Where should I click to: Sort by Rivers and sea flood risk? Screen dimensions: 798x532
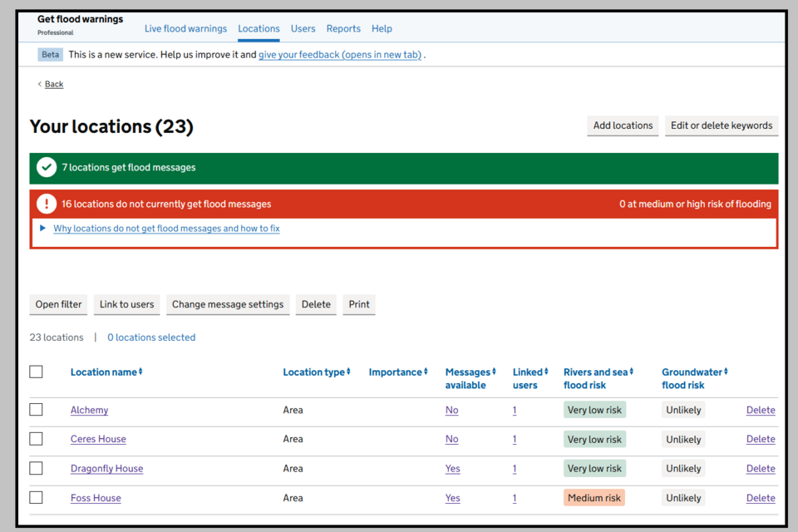tap(631, 372)
